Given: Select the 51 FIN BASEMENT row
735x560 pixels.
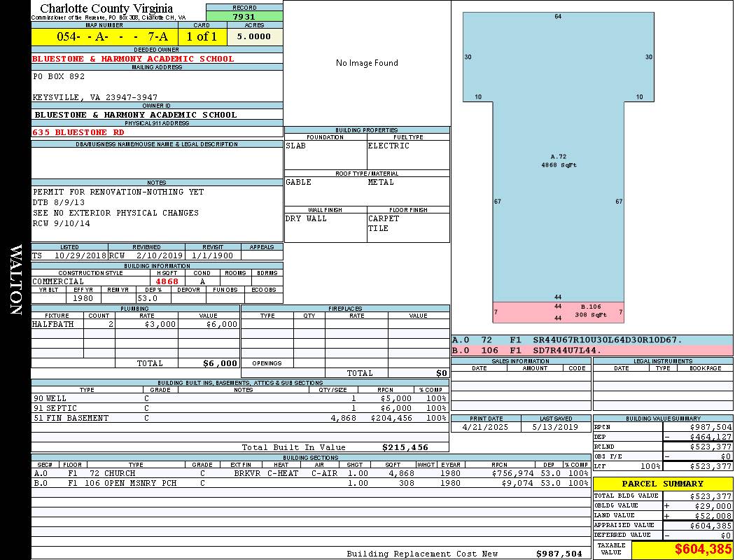Looking at the screenshot, I should (x=239, y=418).
